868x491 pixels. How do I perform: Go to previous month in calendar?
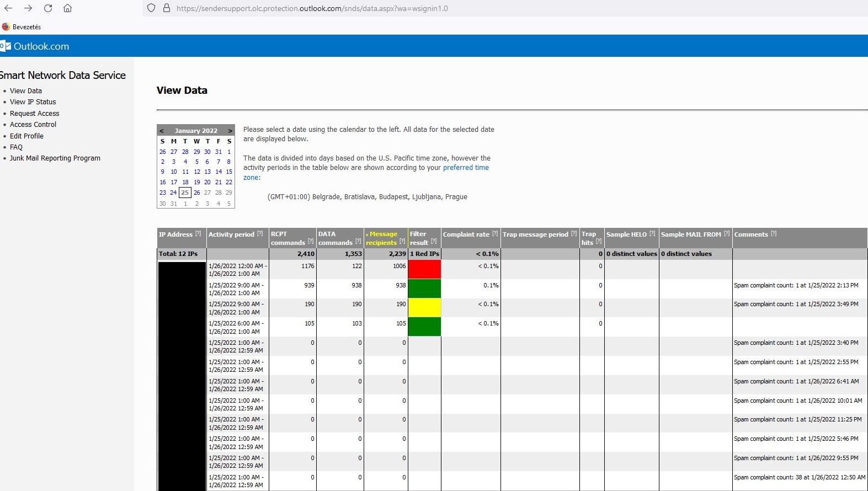coord(162,131)
